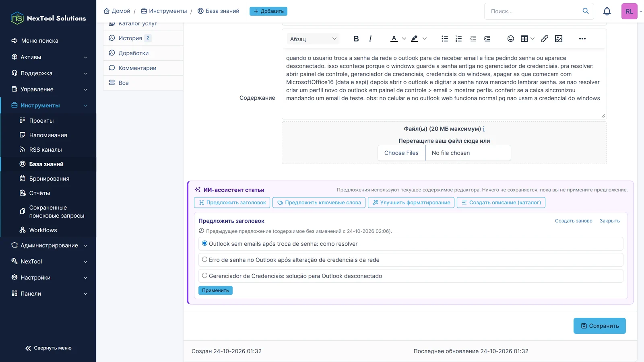
Task: Apply the font color (A) swatch
Action: [394, 39]
